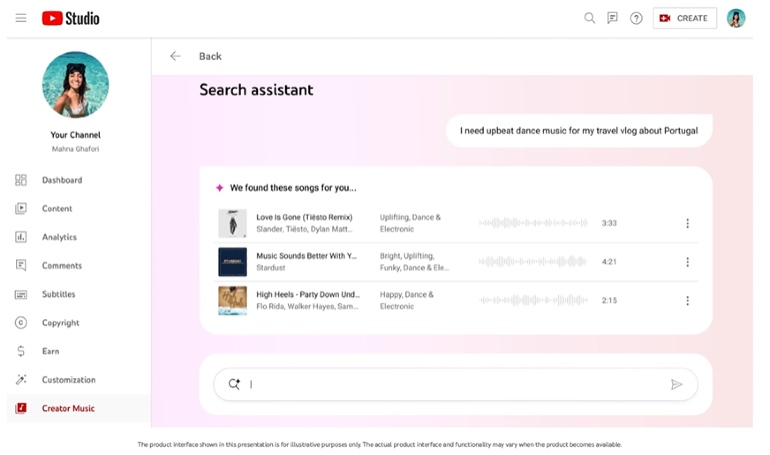Viewport: 770px width, 455px height.
Task: Click the YouTube Studio logo
Action: (70, 18)
